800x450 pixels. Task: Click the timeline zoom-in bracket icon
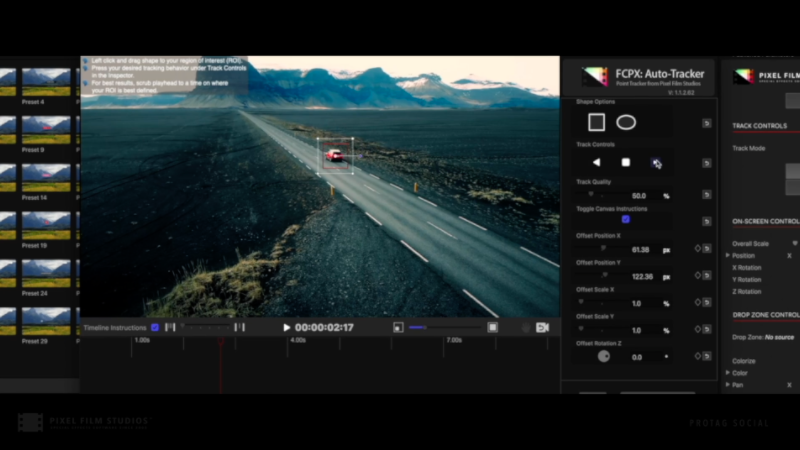[x=239, y=328]
